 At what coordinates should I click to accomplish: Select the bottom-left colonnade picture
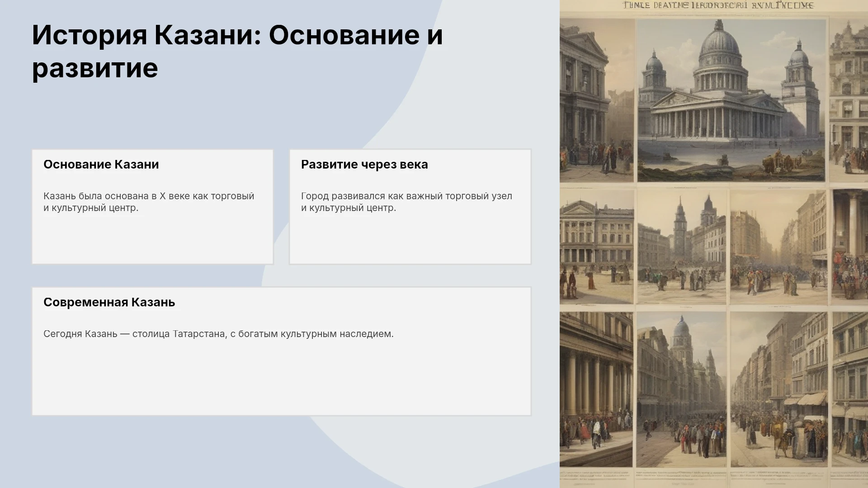597,389
